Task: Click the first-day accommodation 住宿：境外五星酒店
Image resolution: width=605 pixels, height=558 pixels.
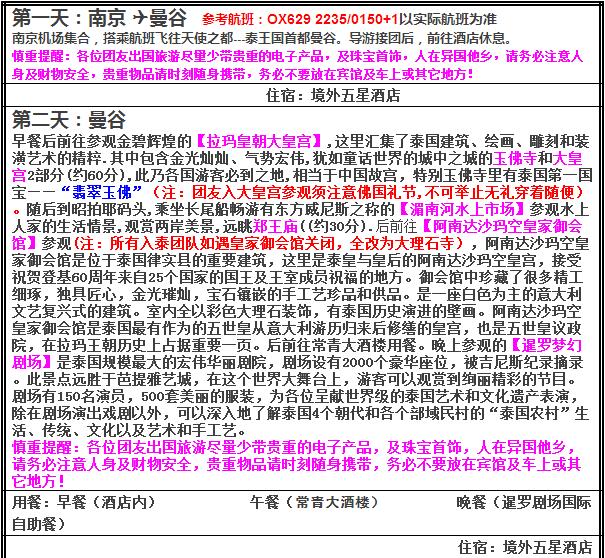Action: pyautogui.click(x=333, y=95)
